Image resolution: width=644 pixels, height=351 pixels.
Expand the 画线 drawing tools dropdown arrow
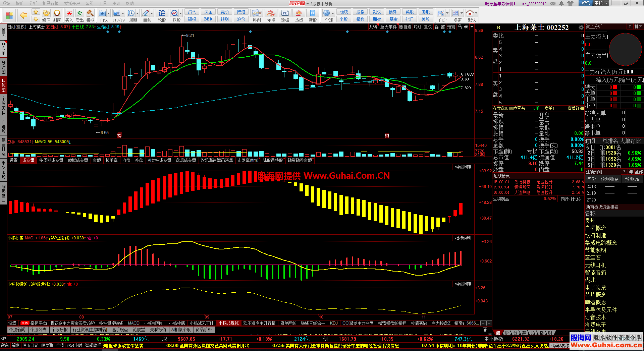(152, 13)
